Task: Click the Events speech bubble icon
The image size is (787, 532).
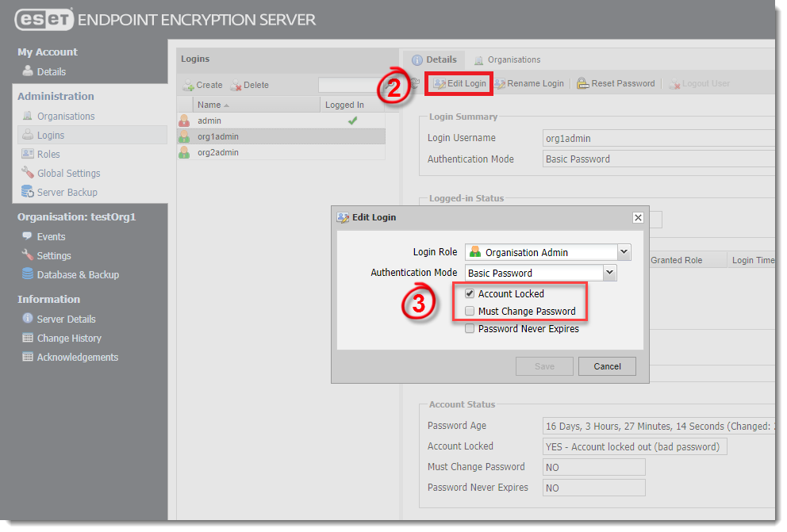Action: (x=27, y=235)
